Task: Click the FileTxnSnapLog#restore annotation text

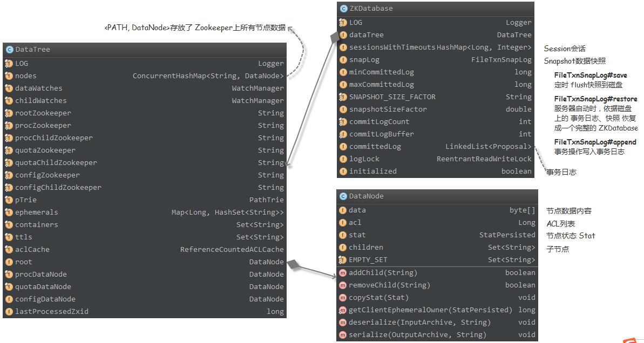Action: pos(595,99)
